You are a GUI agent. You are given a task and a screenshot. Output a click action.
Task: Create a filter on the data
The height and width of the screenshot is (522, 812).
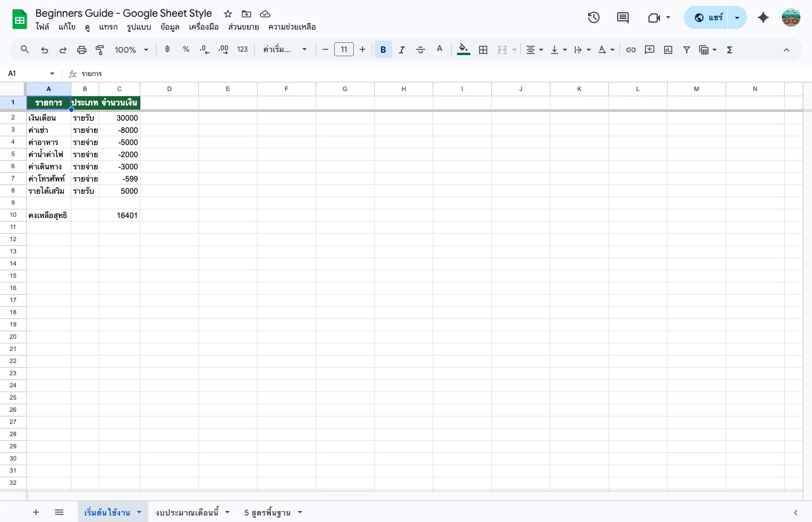[x=687, y=49]
